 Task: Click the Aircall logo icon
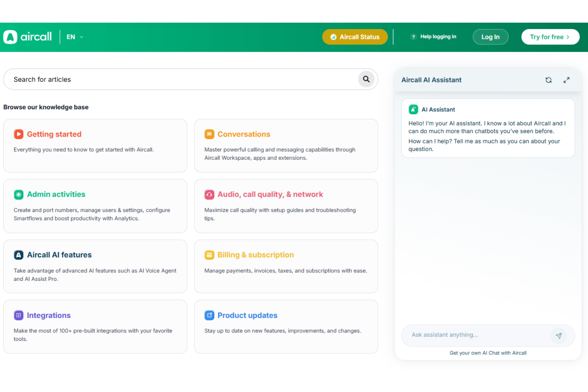[x=10, y=37]
